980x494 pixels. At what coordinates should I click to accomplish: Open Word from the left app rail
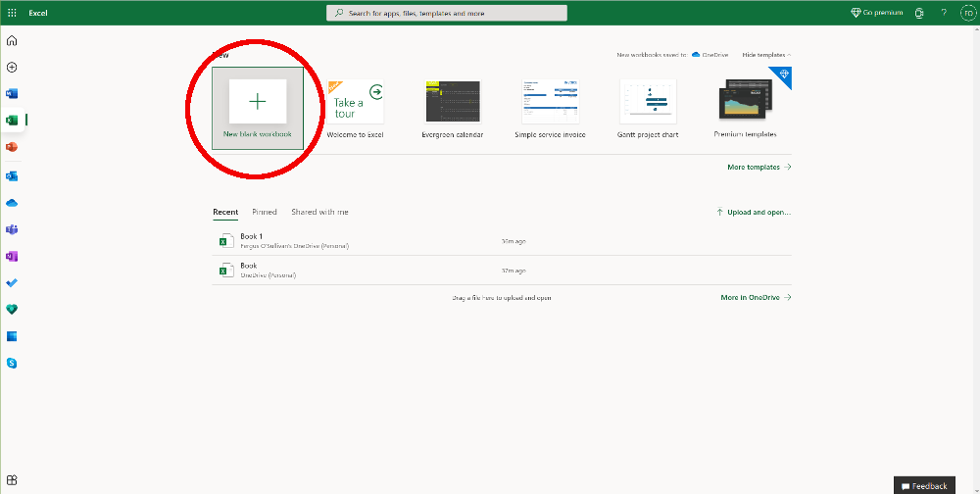(12, 94)
